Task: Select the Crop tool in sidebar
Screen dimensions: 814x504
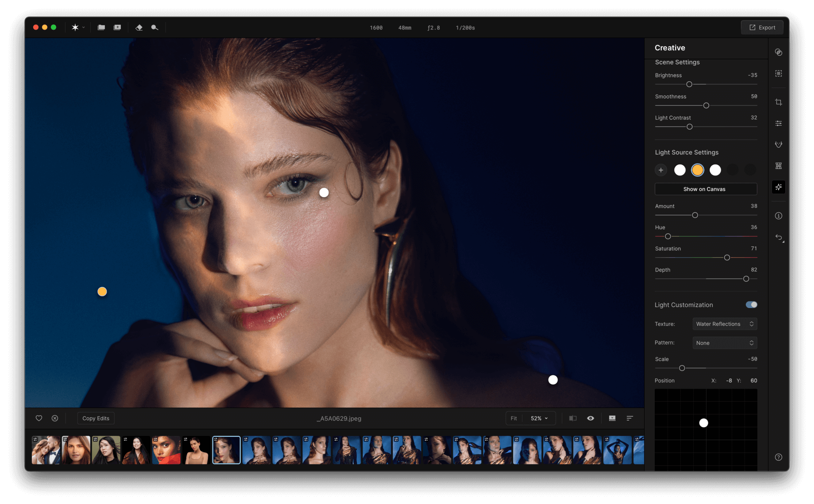Action: [779, 102]
